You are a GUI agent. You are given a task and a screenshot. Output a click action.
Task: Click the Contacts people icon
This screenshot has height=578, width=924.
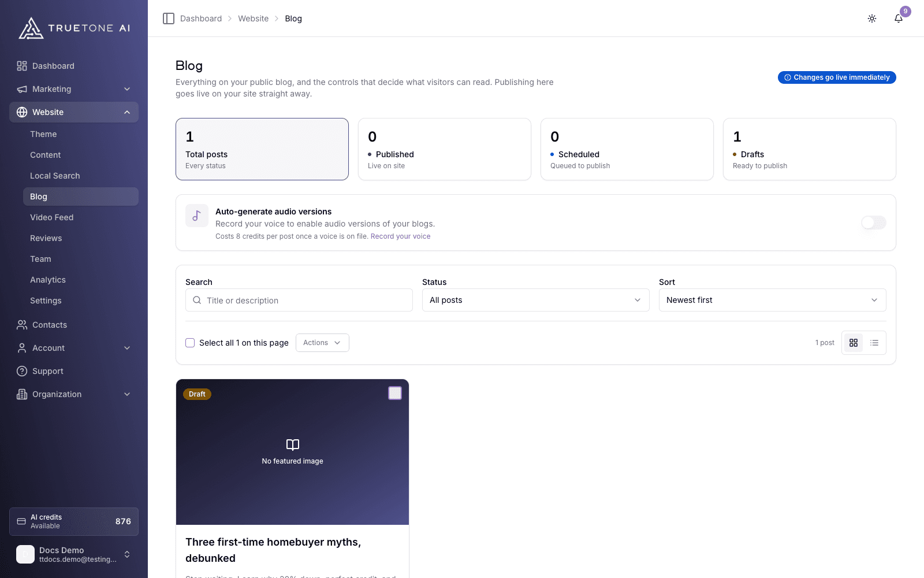pos(22,325)
